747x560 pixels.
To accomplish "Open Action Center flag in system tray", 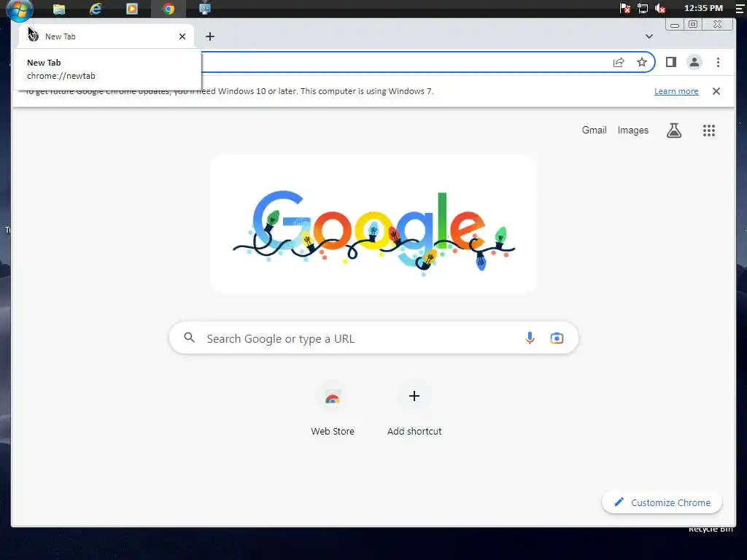I will tap(625, 9).
